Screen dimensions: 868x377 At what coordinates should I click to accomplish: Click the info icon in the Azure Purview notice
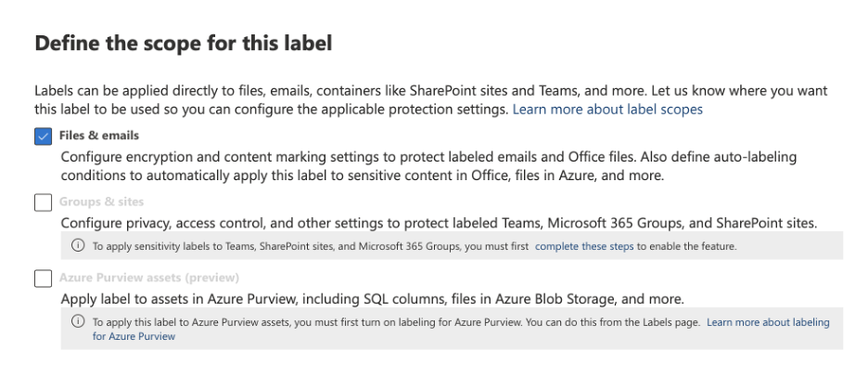point(78,322)
